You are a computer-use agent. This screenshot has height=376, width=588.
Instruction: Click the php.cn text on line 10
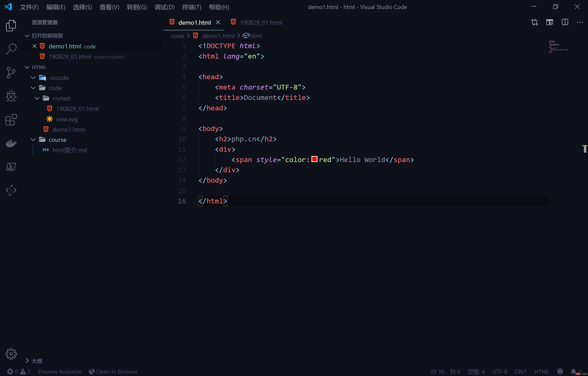pyautogui.click(x=244, y=139)
